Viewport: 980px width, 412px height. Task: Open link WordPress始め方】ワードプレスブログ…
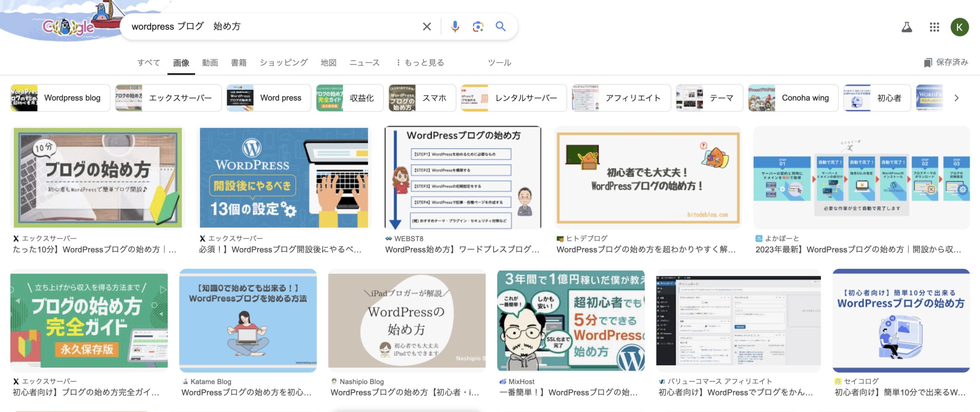[462, 249]
